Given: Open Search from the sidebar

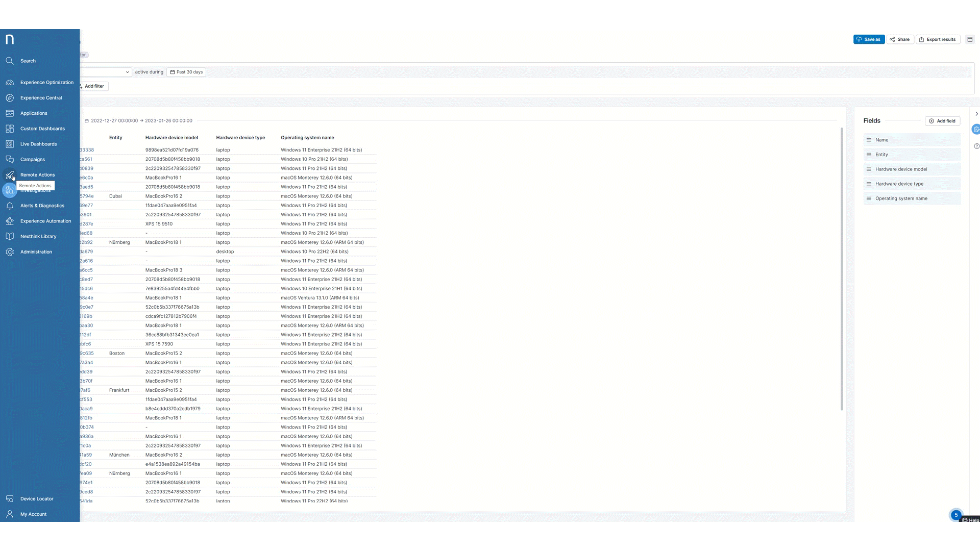Looking at the screenshot, I should coord(28,61).
